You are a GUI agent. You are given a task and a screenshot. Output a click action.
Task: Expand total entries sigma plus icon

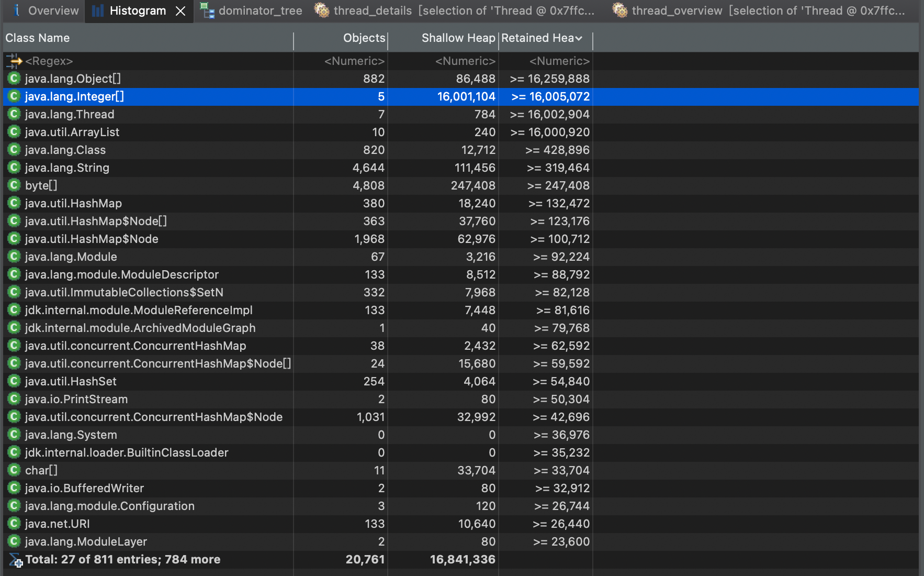tap(15, 560)
